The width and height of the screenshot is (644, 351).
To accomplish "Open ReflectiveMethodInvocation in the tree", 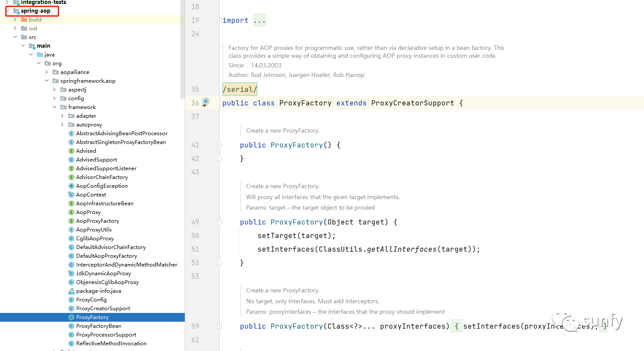I will click(x=111, y=344).
